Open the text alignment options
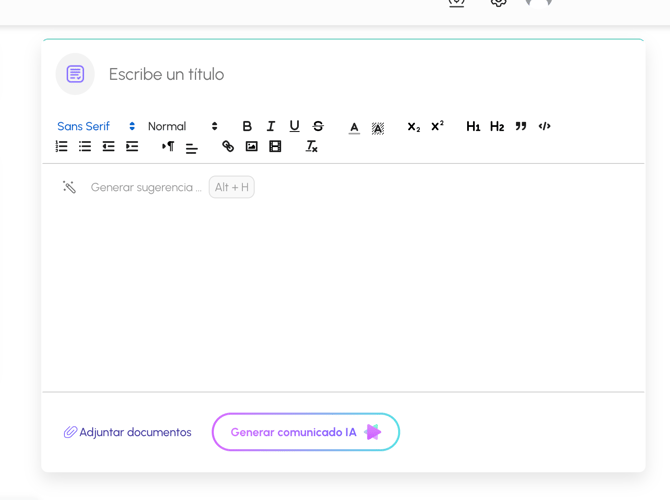 pos(192,148)
